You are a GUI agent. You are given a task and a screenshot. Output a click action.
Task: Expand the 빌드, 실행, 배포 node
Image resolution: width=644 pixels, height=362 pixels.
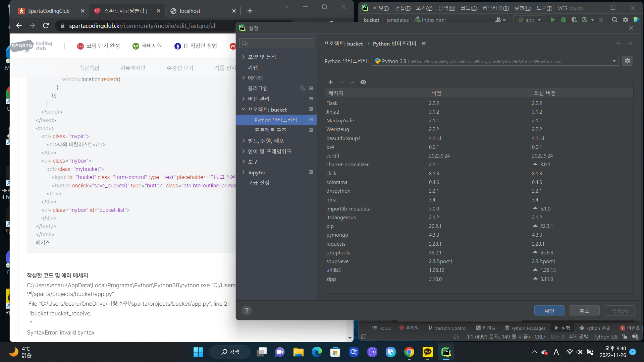pyautogui.click(x=244, y=141)
